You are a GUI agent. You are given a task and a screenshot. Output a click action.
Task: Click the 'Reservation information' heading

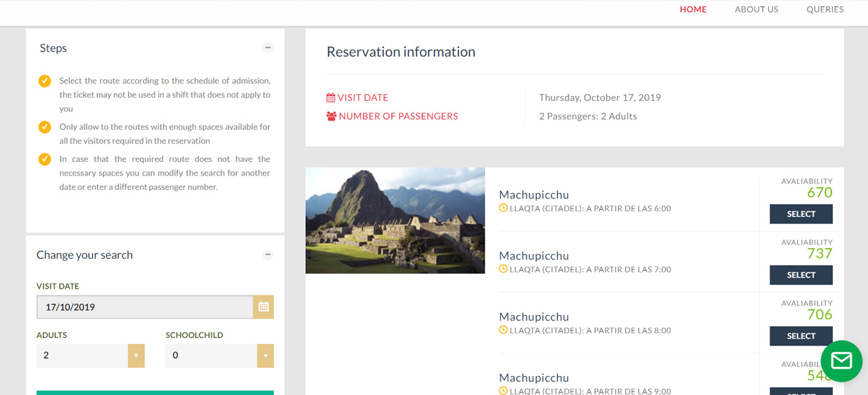point(401,51)
